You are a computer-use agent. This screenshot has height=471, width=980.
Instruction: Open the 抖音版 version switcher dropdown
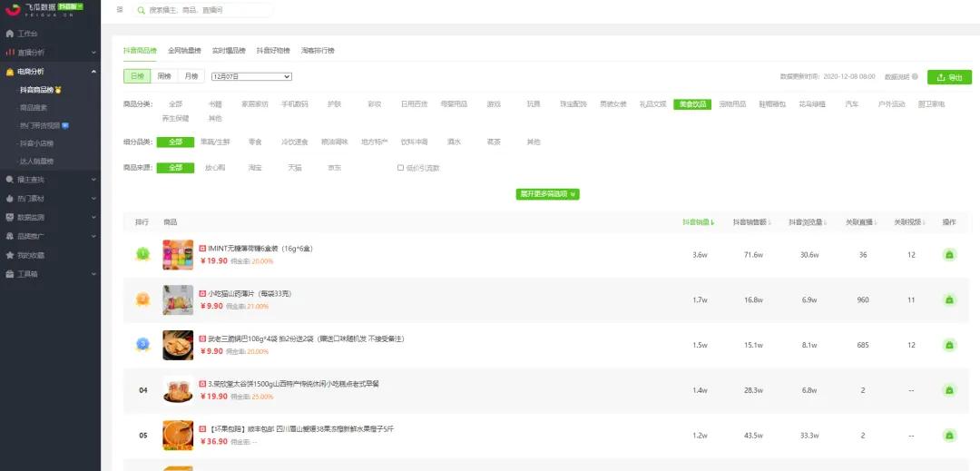[x=71, y=6]
